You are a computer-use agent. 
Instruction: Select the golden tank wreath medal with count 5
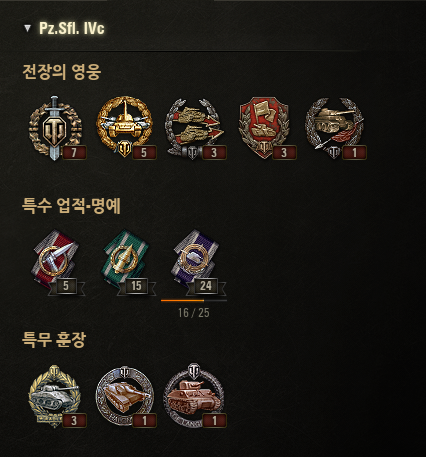click(x=125, y=128)
